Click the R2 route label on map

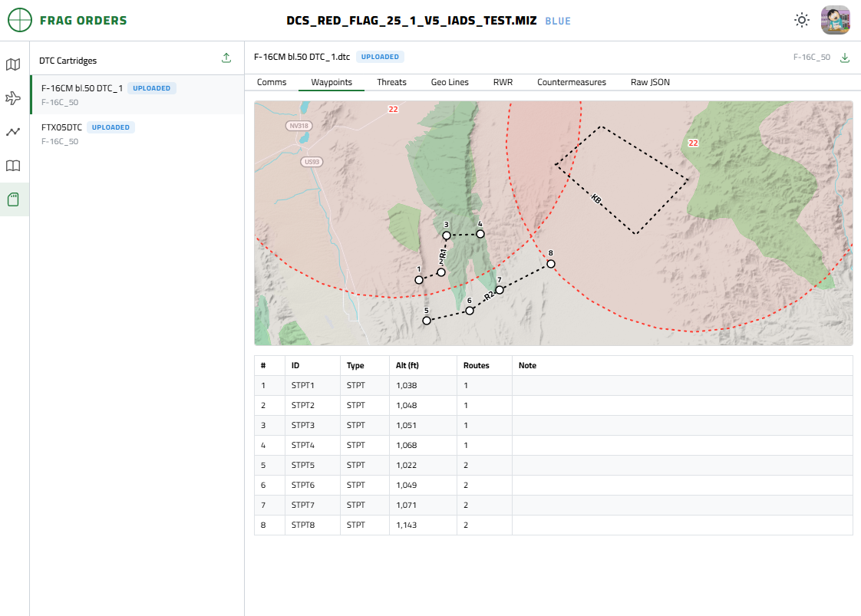click(489, 296)
